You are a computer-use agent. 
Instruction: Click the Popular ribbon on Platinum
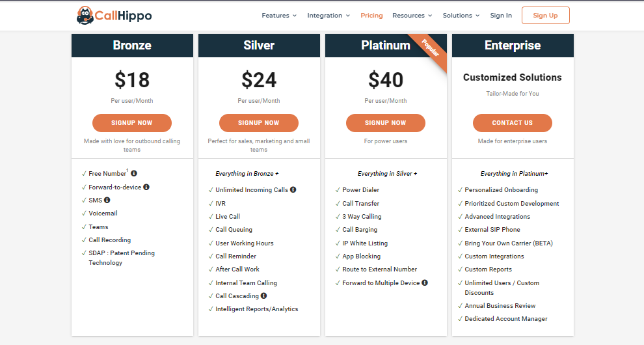430,49
